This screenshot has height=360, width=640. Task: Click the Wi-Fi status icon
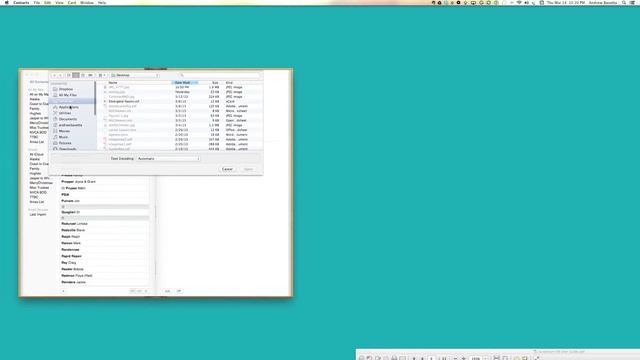(x=519, y=2)
